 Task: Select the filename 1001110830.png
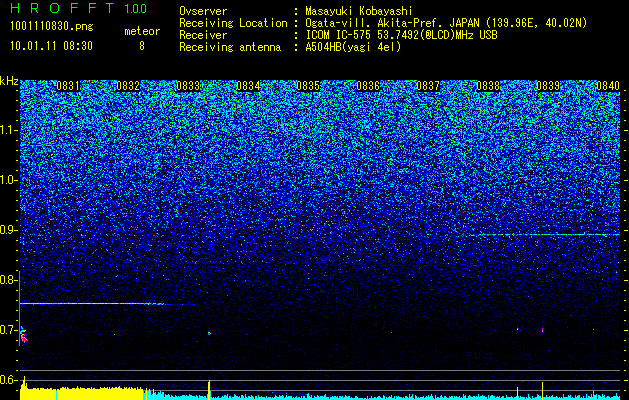(x=52, y=27)
